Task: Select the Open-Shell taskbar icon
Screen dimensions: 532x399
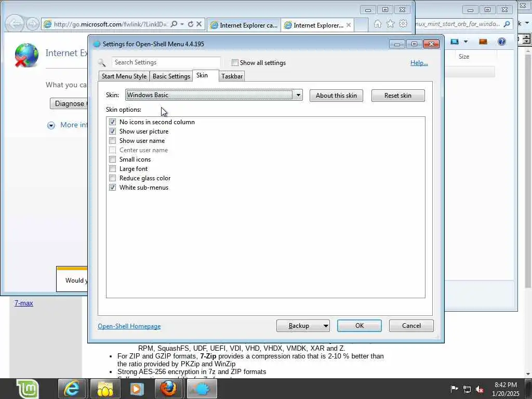Action: point(202,389)
